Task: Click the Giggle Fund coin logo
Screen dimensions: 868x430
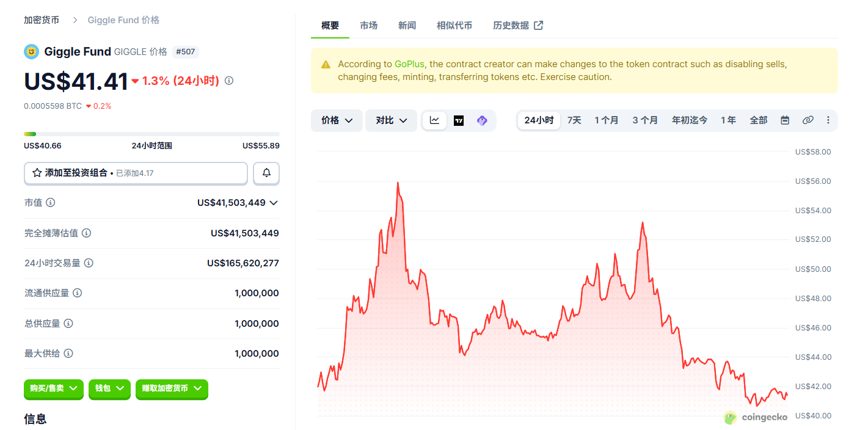Action: (31, 52)
